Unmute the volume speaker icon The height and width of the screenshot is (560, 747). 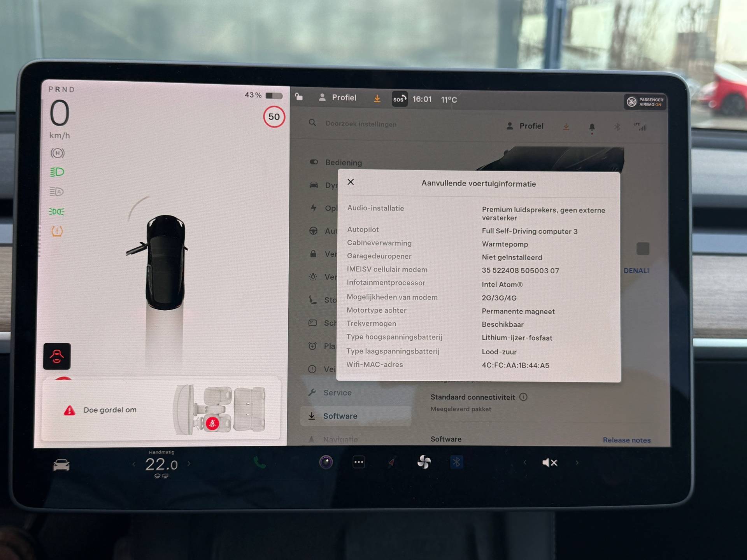(x=549, y=462)
